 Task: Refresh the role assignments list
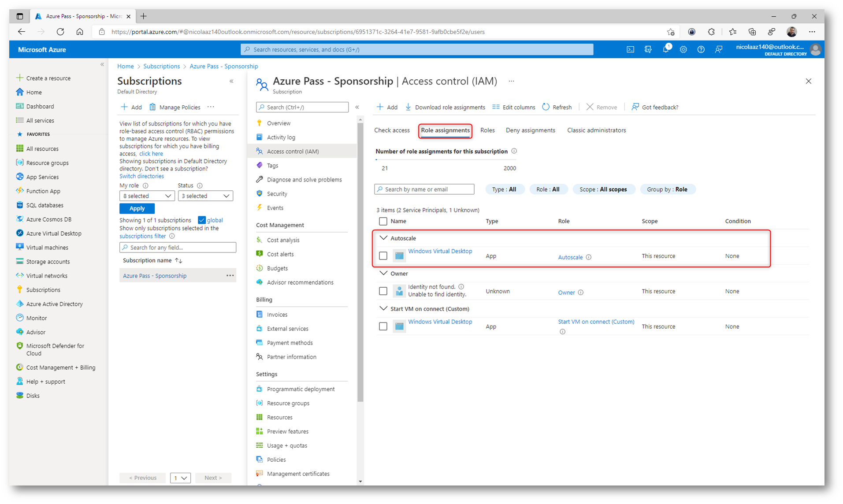tap(557, 107)
